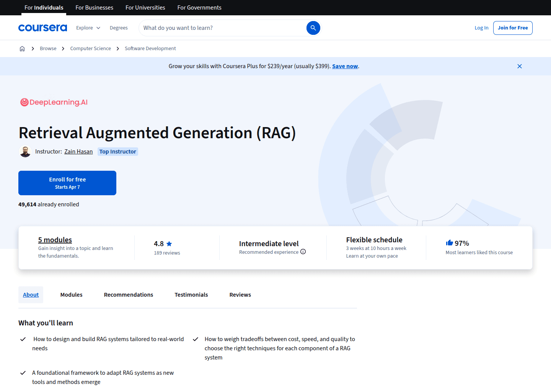Click the search magnifier icon
The image size is (551, 392).
pyautogui.click(x=313, y=28)
